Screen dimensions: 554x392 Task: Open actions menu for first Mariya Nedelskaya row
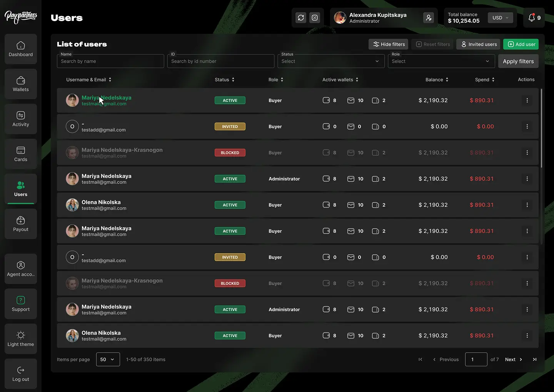tap(527, 100)
